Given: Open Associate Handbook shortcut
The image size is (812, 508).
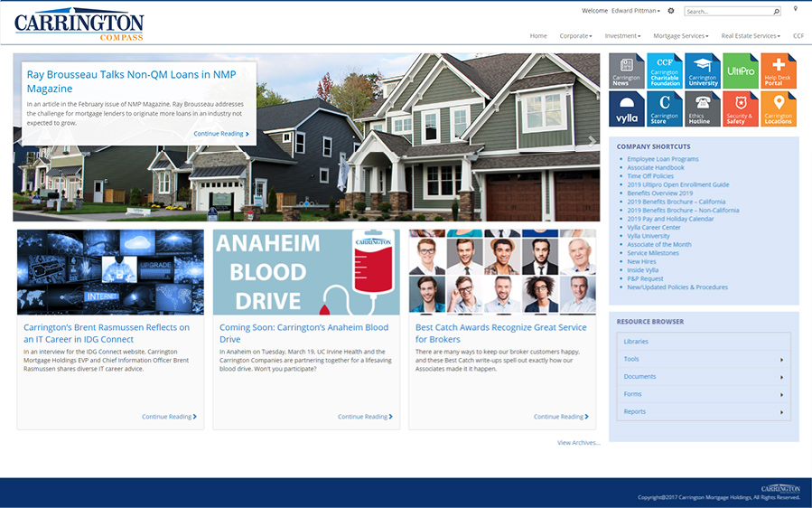Looking at the screenshot, I should (x=656, y=167).
